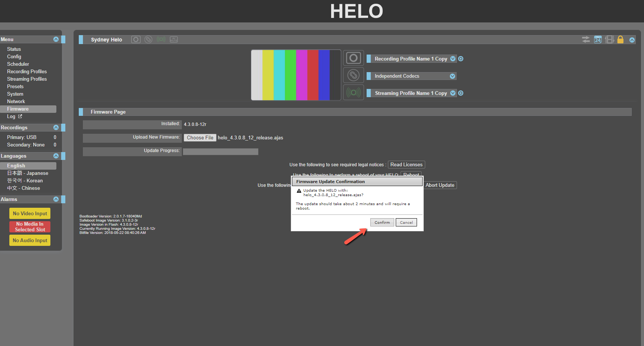Open the Presets menu page
Viewport: 644px width, 346px height.
15,86
